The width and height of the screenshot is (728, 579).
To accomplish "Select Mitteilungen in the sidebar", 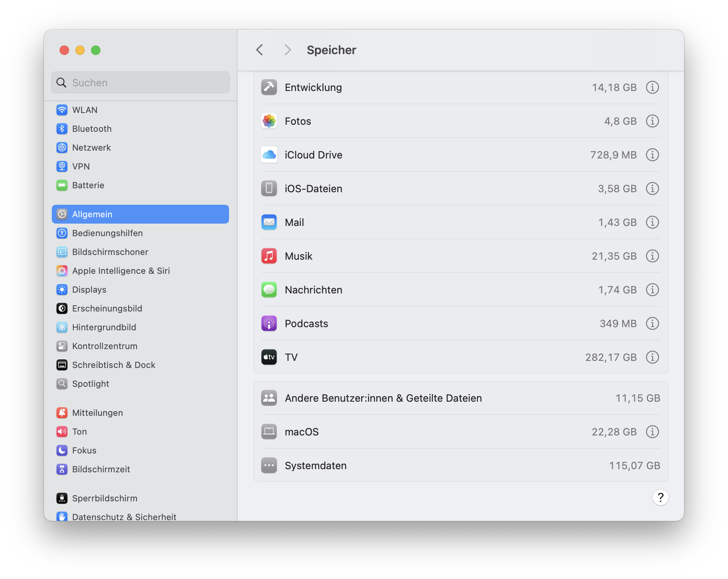I will coord(140,413).
